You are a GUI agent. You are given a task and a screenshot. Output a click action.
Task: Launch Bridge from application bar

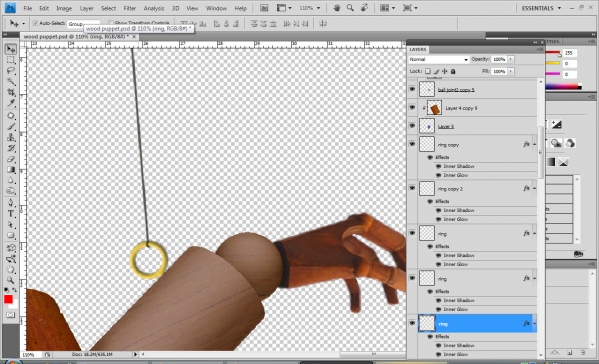coord(264,8)
